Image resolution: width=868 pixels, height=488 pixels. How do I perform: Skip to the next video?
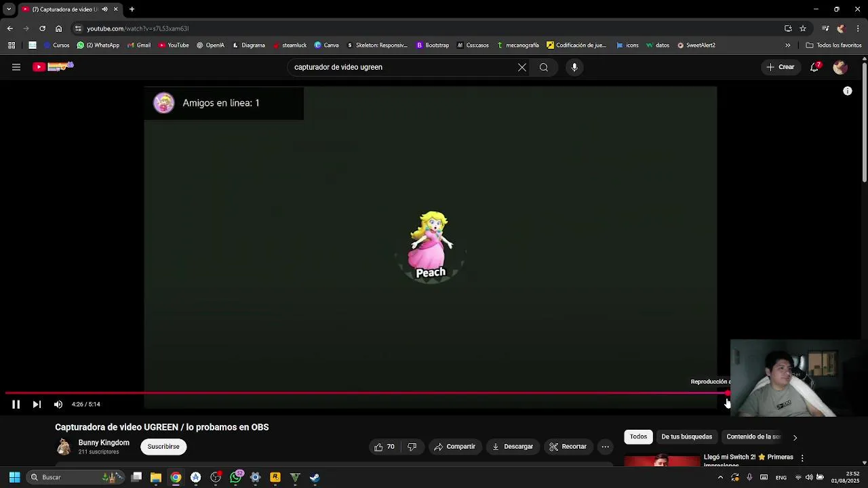[x=37, y=404]
